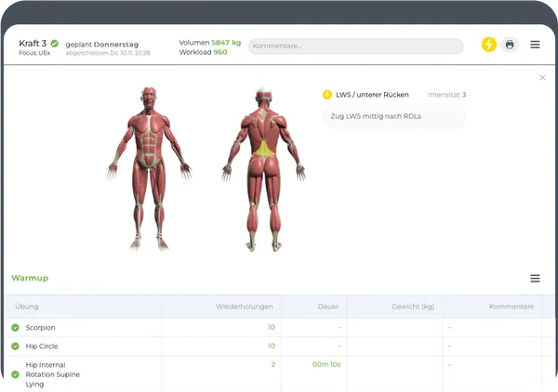
Task: Click the yellow lightning bolt button
Action: click(489, 45)
